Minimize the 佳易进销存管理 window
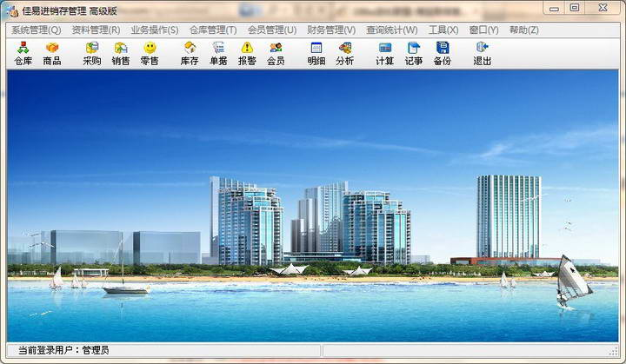The image size is (626, 364). point(554,8)
